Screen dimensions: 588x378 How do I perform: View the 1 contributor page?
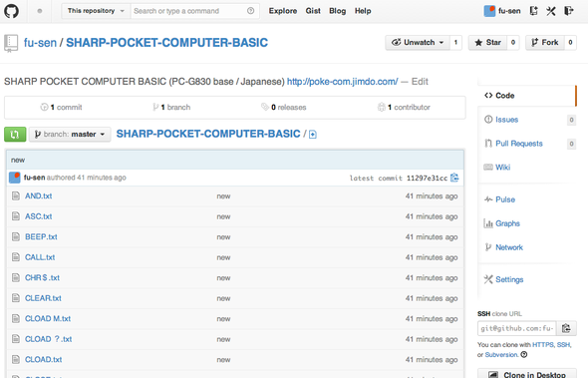pos(404,107)
